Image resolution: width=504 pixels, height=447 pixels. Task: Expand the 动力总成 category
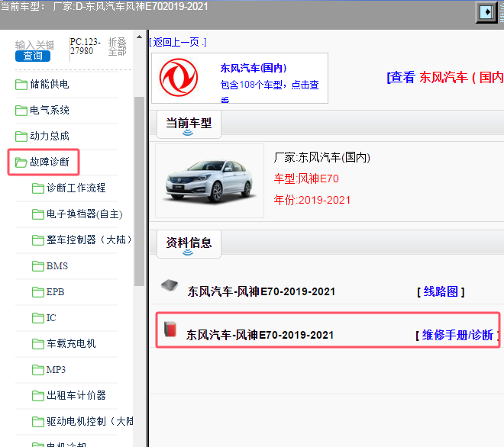50,136
